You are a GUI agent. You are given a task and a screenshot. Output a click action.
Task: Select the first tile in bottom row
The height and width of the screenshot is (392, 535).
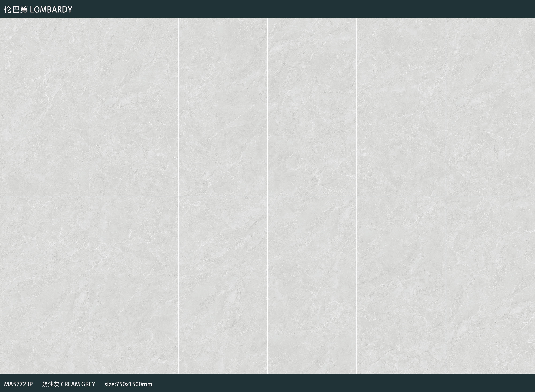(x=44, y=285)
